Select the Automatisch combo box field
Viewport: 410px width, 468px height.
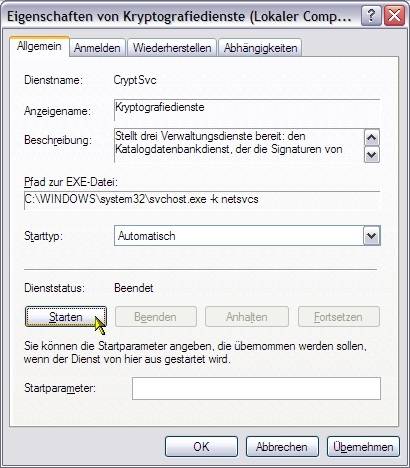tap(247, 236)
